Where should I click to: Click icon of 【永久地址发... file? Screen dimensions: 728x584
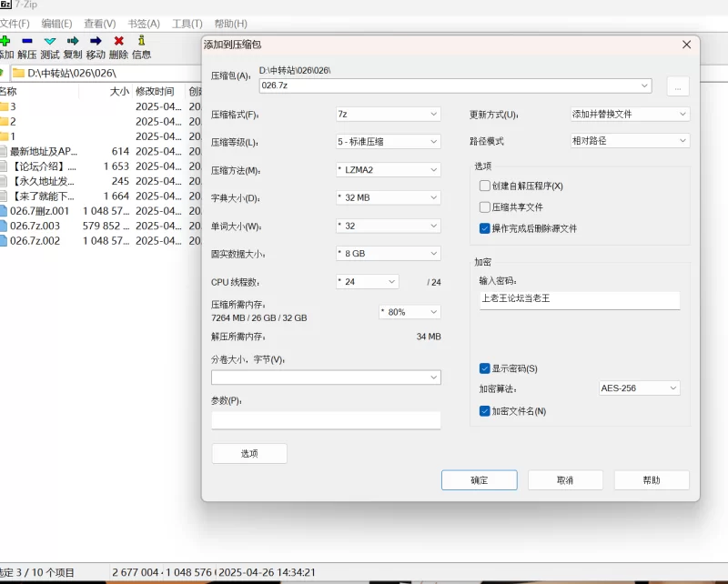pos(4,181)
